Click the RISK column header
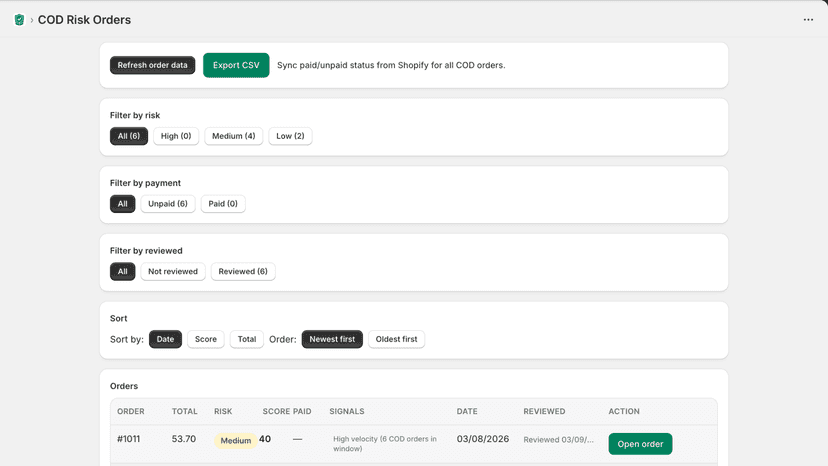This screenshot has height=466, width=828. (x=223, y=411)
